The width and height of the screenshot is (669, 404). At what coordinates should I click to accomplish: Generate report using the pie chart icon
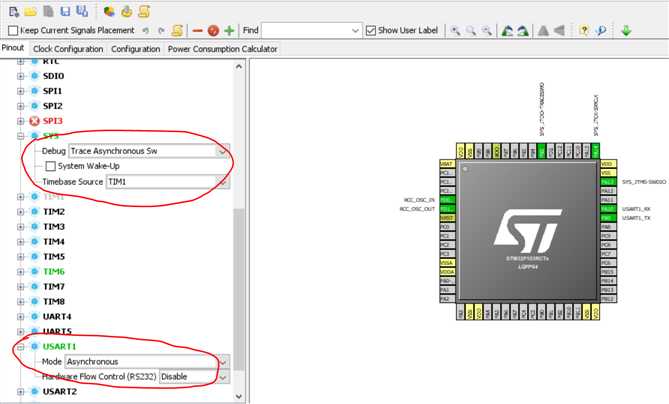click(x=109, y=12)
